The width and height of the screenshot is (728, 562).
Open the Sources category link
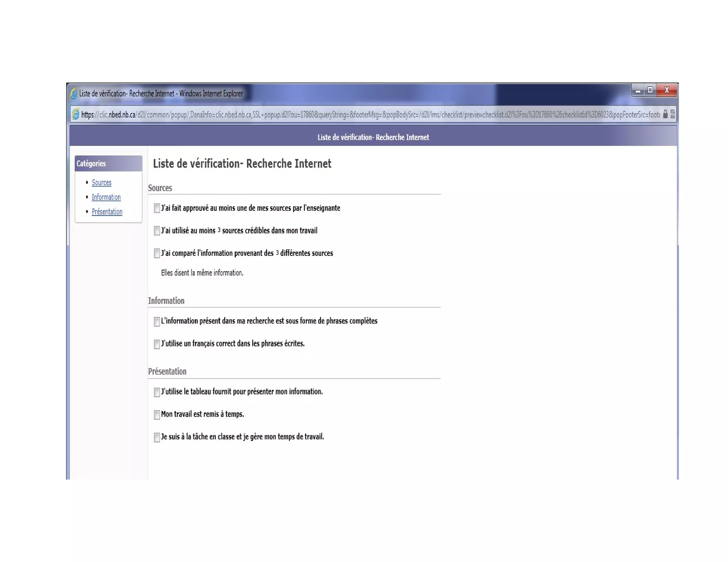tap(101, 183)
